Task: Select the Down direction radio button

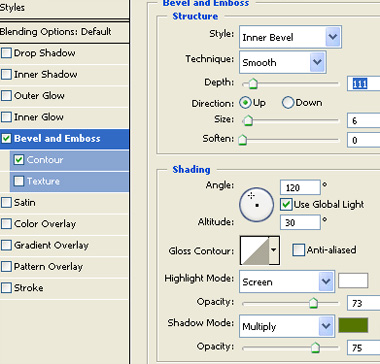Action: (288, 103)
